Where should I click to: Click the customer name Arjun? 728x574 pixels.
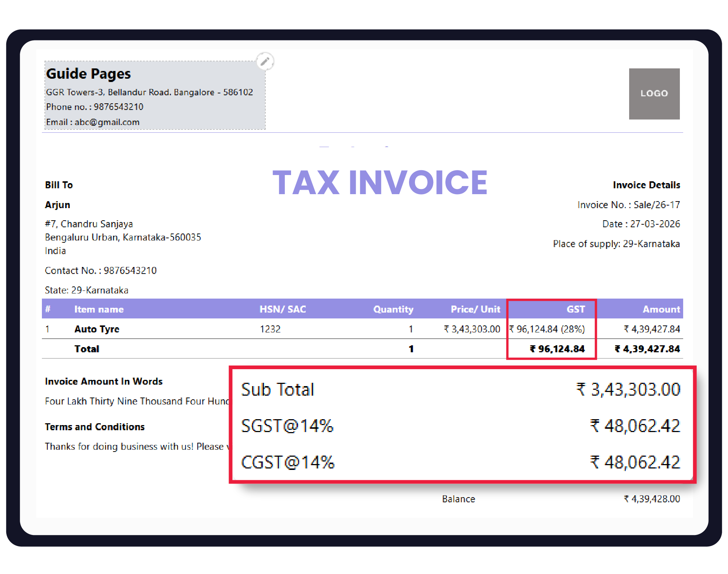[58, 205]
